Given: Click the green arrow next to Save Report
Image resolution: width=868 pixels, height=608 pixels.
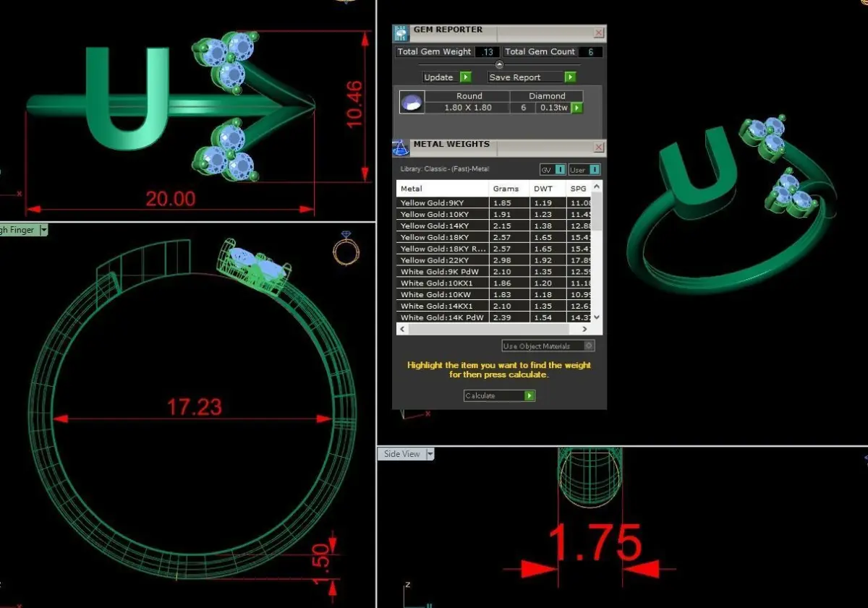Looking at the screenshot, I should coord(570,77).
